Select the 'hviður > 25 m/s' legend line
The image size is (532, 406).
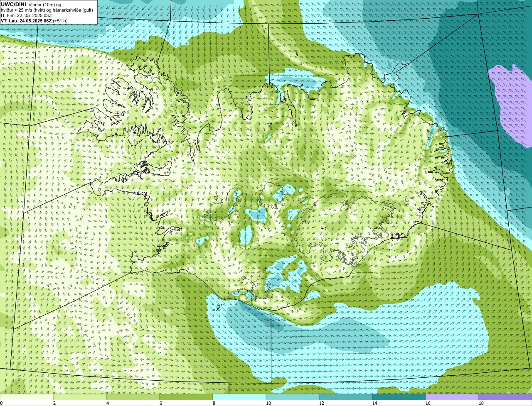(47, 10)
